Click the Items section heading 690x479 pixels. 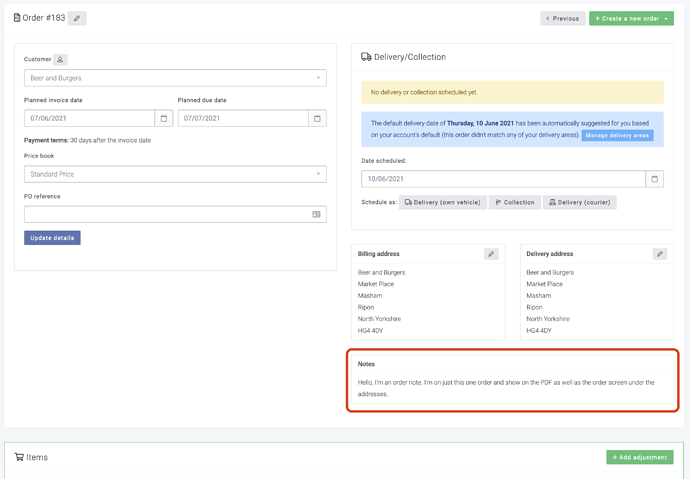[37, 457]
